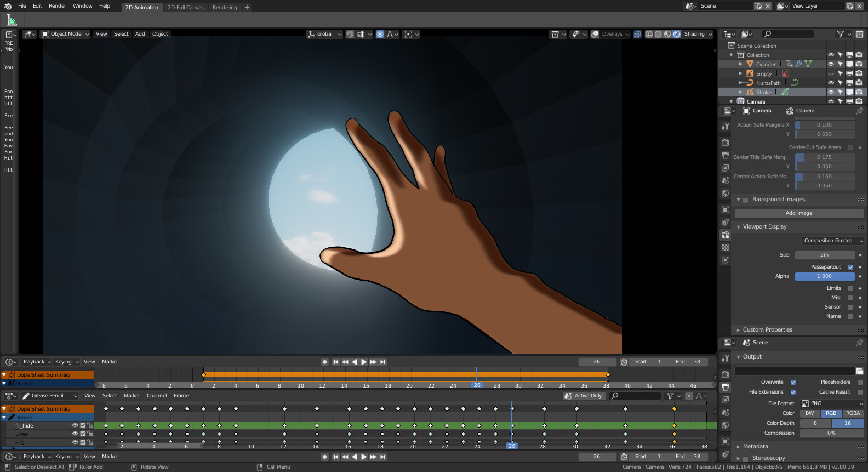Viewport: 868px width, 472px height.
Task: Select rendered shading mode
Action: (x=677, y=34)
